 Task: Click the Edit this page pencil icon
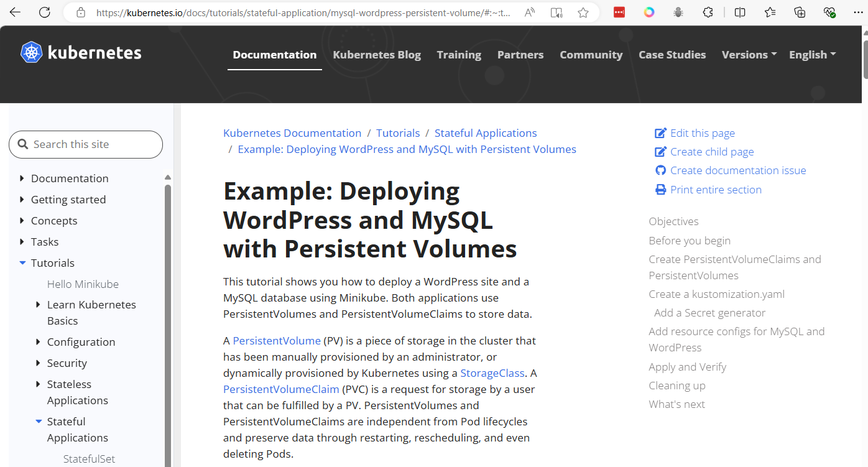(x=660, y=133)
